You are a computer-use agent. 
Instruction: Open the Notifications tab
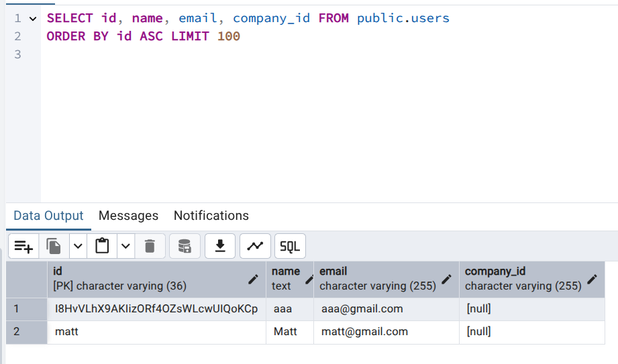pyautogui.click(x=211, y=216)
